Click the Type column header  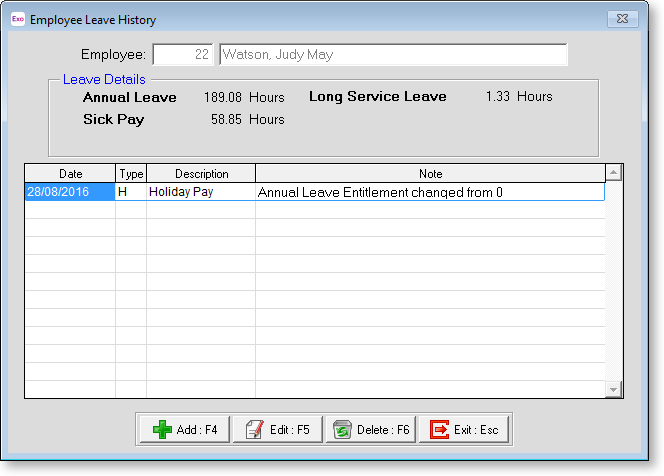point(131,174)
